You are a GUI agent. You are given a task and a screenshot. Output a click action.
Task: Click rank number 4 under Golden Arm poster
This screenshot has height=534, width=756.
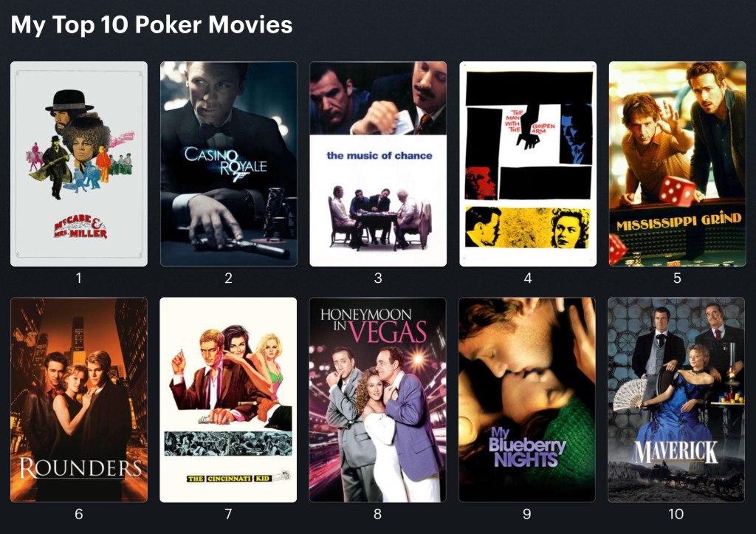click(x=528, y=278)
